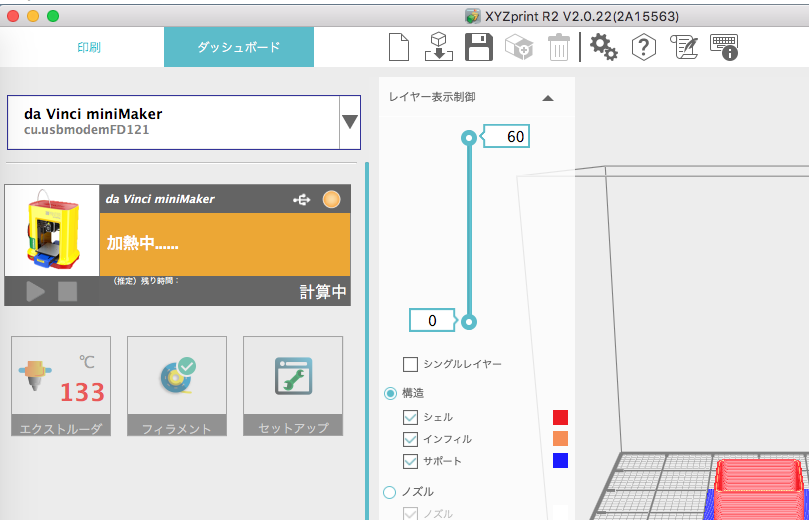Open help question mark icon
This screenshot has width=809, height=520.
[x=644, y=47]
